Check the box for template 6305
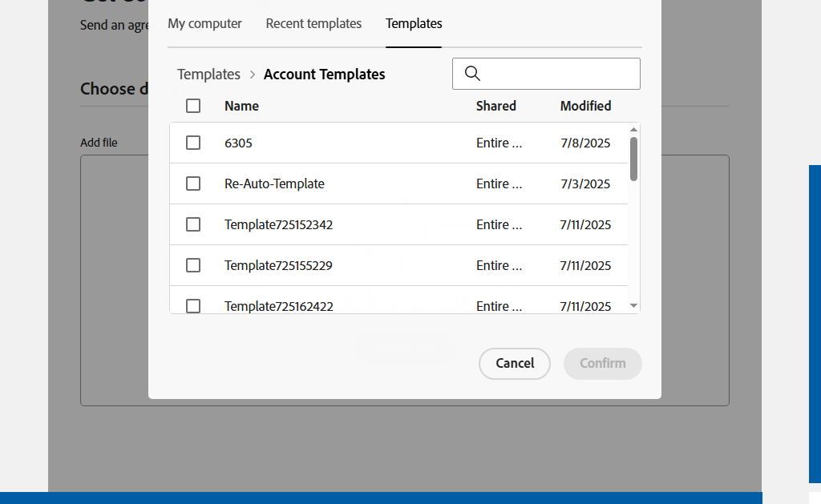 [x=193, y=143]
